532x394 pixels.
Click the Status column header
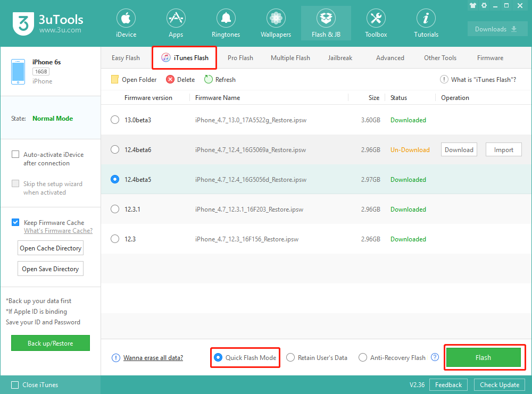click(x=398, y=98)
